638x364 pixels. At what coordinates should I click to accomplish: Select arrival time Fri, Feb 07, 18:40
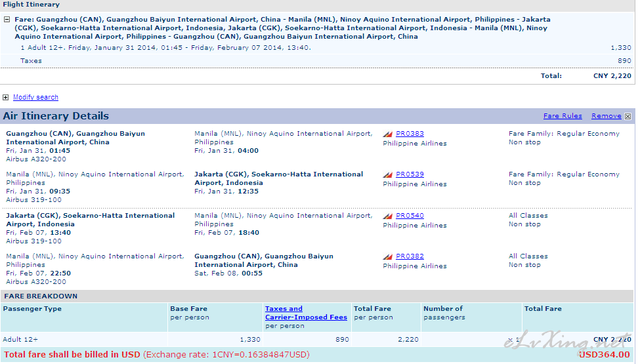pos(226,233)
